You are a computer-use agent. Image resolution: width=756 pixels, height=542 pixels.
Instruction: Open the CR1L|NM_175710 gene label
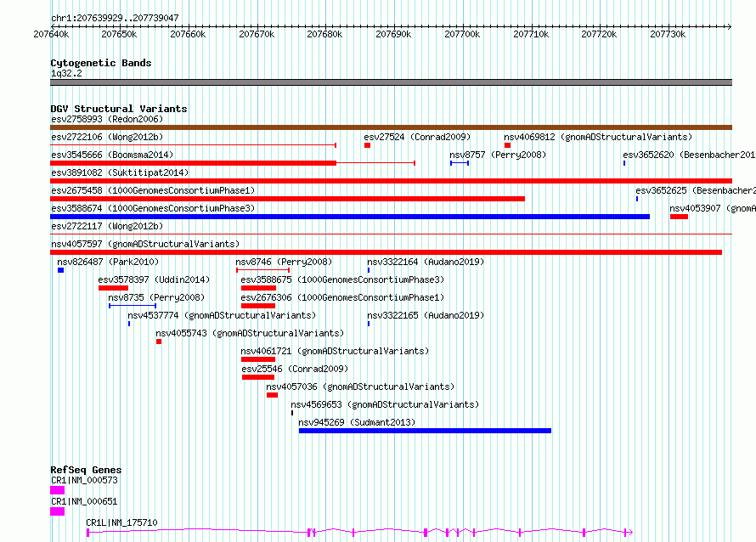click(x=121, y=522)
